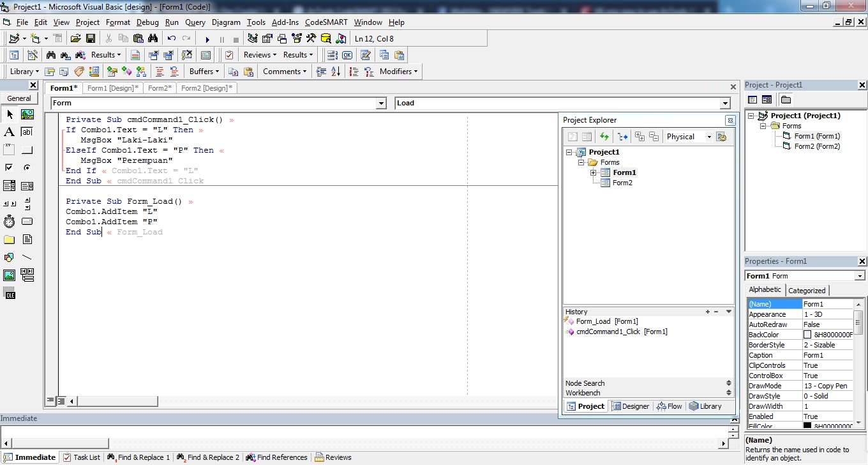
Task: Click the Open Project toolbar icon
Action: coord(75,39)
